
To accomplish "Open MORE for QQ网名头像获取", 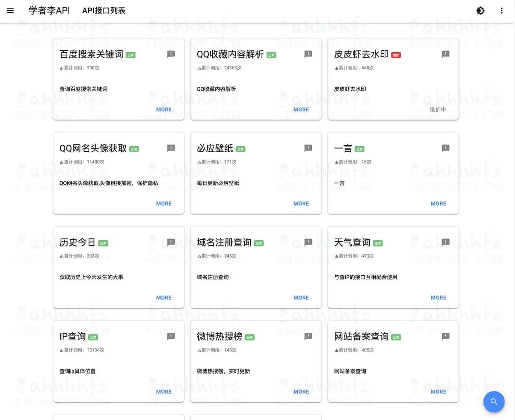I will [x=164, y=204].
